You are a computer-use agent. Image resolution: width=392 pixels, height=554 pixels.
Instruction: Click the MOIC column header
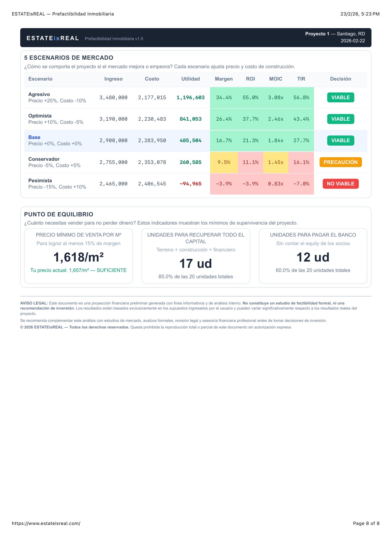coord(275,79)
